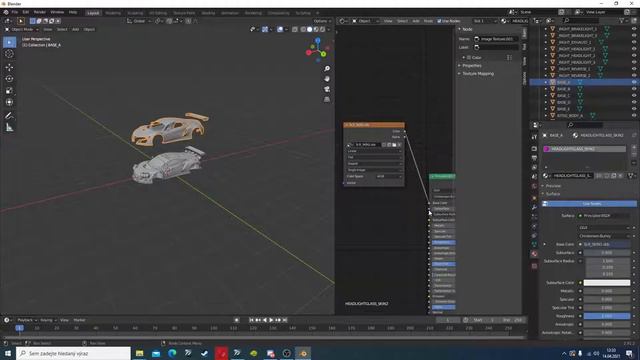
Task: Toggle X-ray viewport mode
Action: click(x=295, y=29)
